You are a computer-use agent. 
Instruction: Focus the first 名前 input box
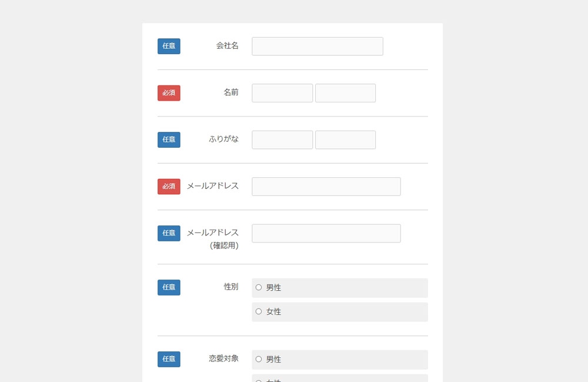point(282,93)
